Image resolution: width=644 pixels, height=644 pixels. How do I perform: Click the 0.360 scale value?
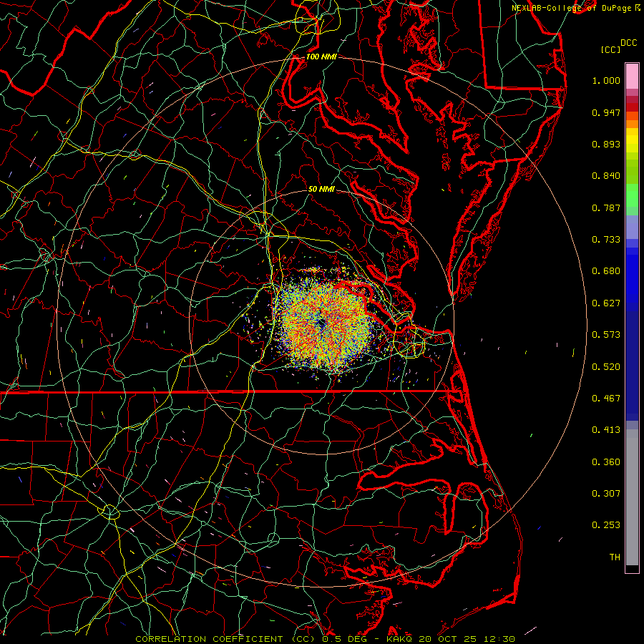pos(606,462)
